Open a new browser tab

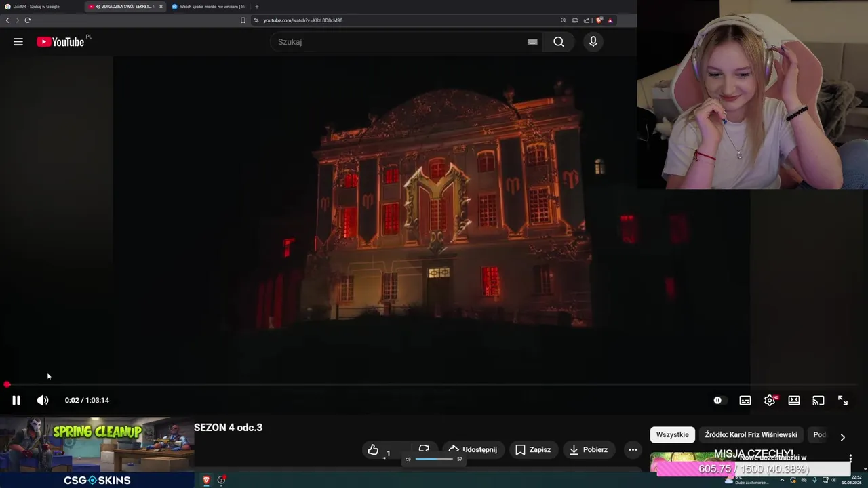pyautogui.click(x=256, y=7)
